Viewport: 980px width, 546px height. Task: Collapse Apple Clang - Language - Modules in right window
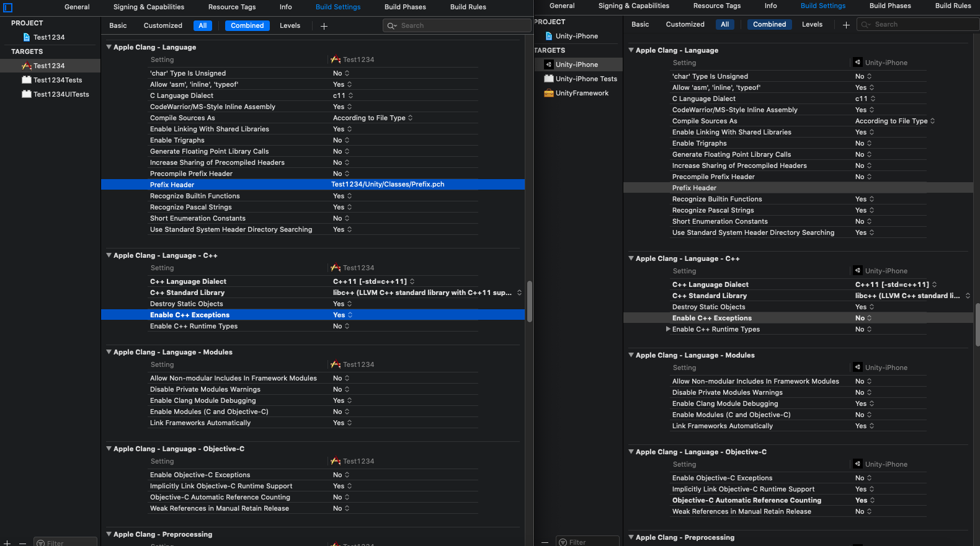point(631,355)
